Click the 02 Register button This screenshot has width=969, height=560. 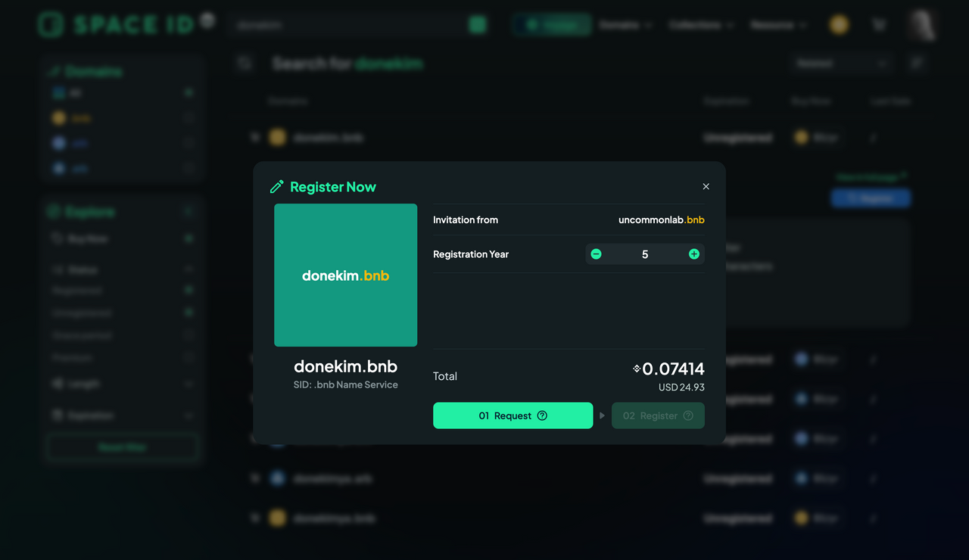pos(658,415)
